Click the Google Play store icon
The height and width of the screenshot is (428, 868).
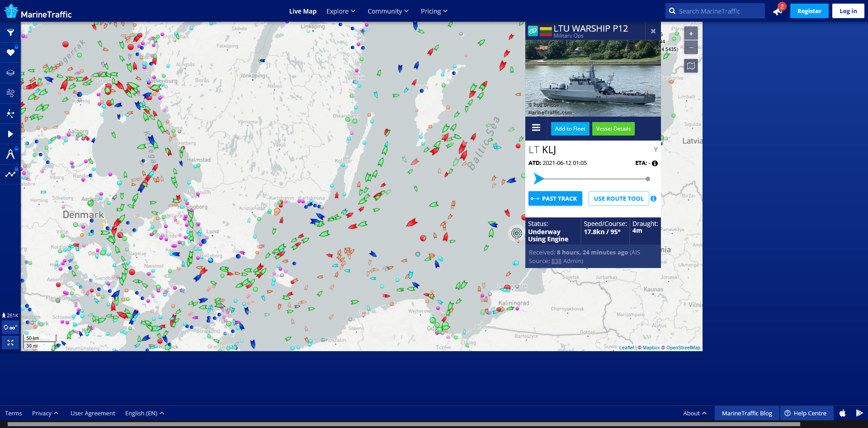tap(859, 413)
